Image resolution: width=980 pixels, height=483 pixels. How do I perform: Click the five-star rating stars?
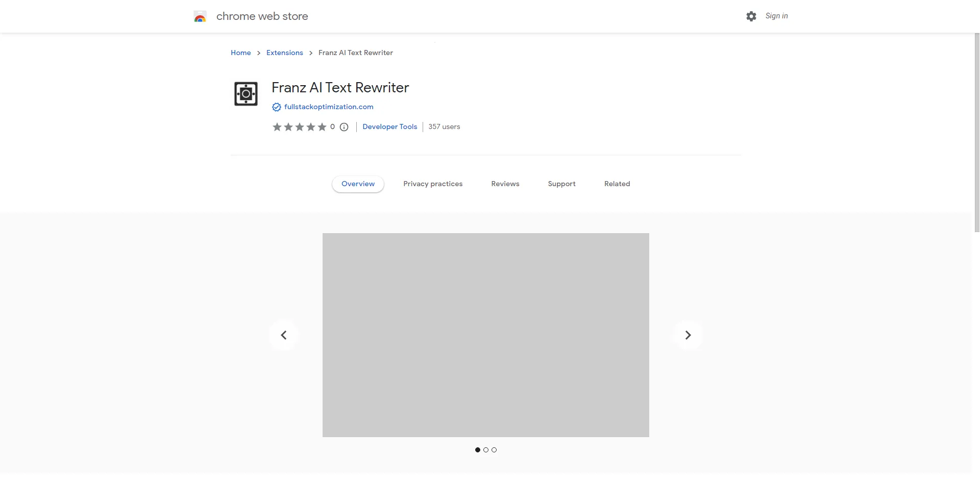tap(299, 127)
